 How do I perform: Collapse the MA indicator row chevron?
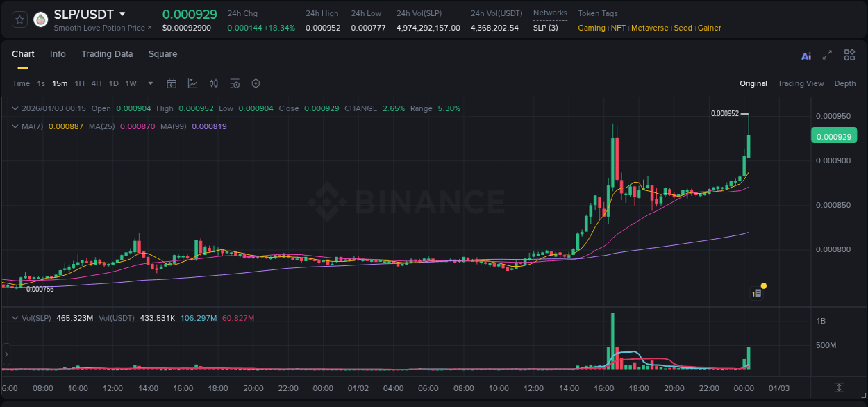click(x=15, y=127)
